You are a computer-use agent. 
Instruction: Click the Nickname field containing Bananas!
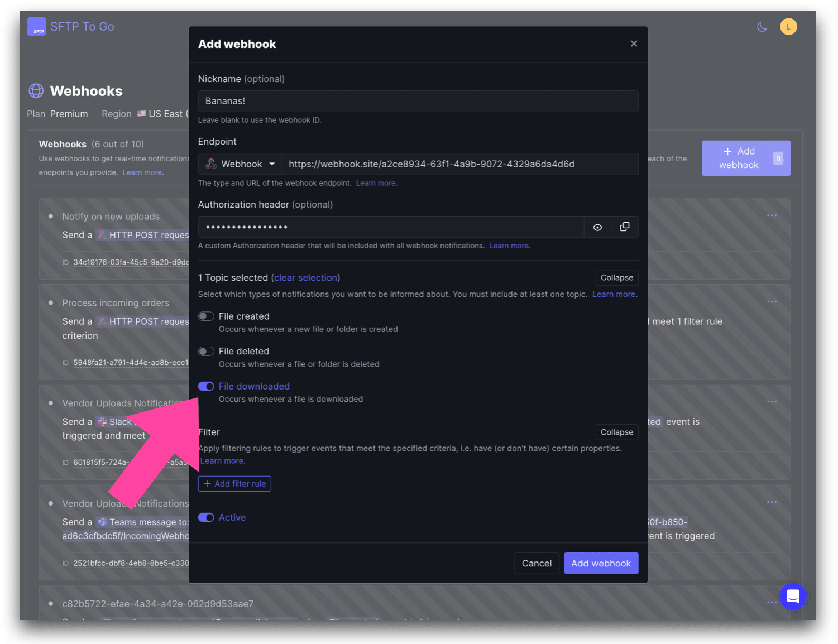pos(418,101)
